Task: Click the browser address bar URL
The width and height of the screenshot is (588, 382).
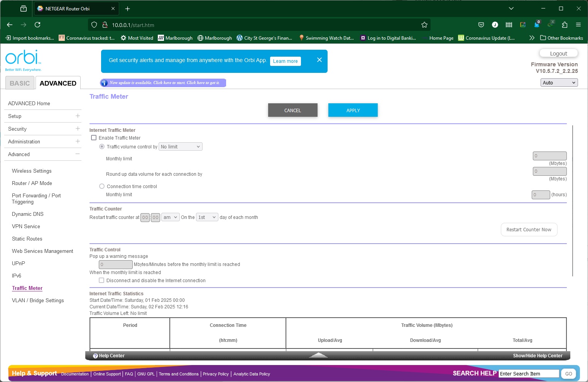Action: point(133,25)
